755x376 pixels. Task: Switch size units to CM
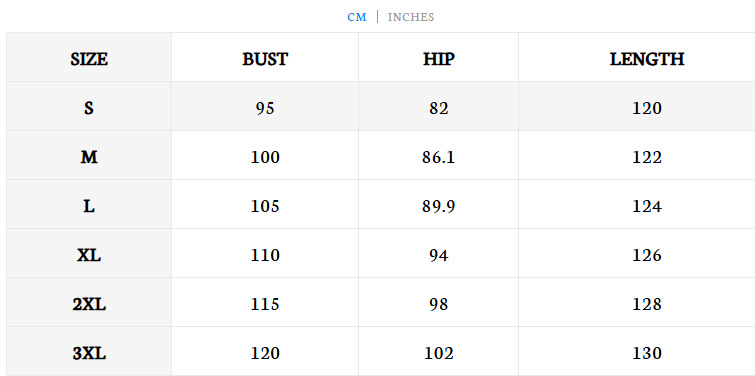click(357, 17)
